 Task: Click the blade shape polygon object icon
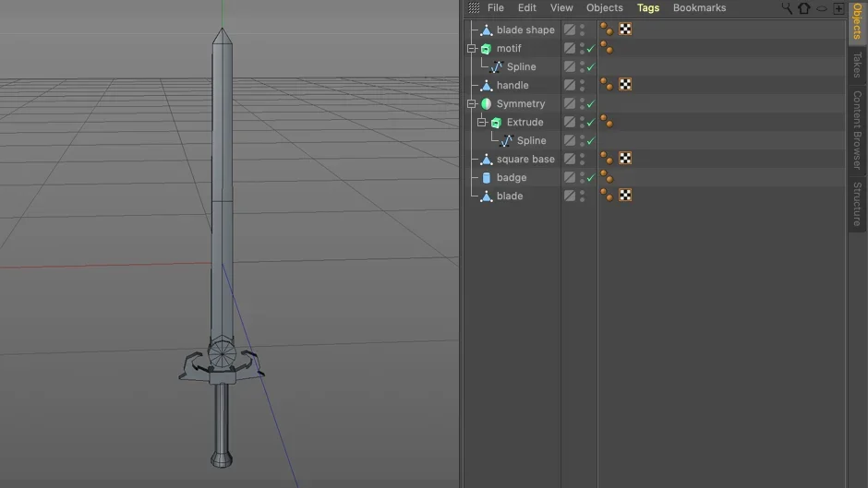click(486, 30)
